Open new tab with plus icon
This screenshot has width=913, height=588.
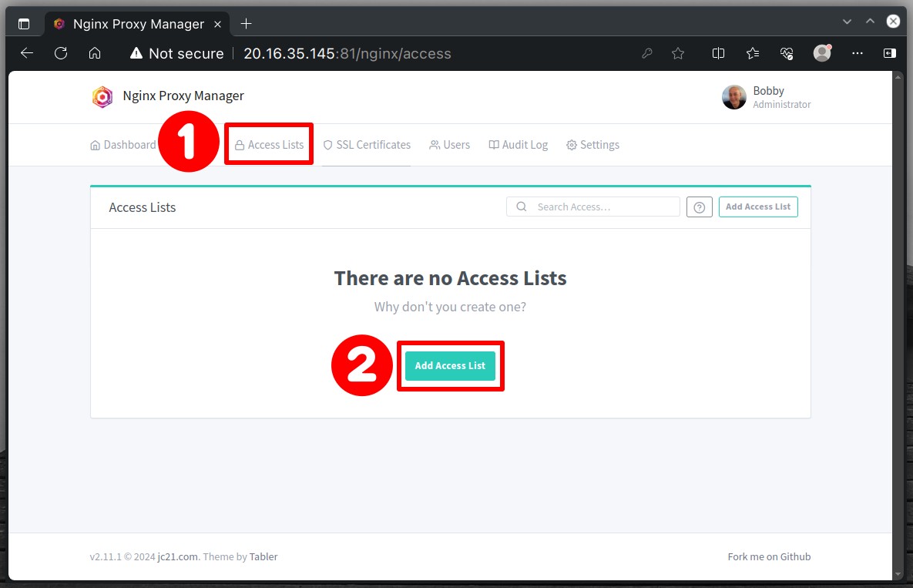click(x=247, y=24)
